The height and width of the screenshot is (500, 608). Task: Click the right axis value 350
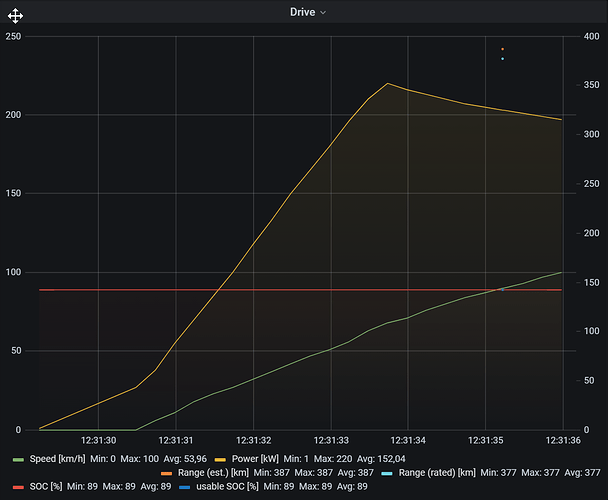click(592, 85)
